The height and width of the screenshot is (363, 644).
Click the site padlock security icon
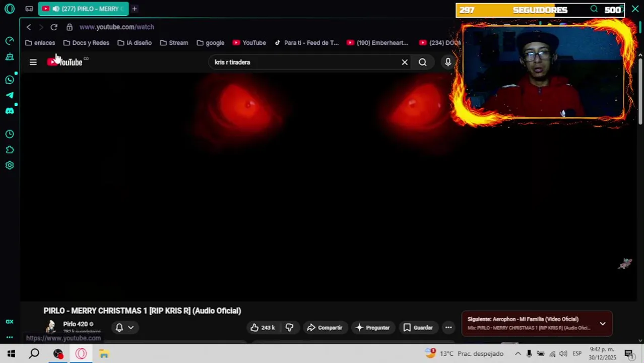70,27
